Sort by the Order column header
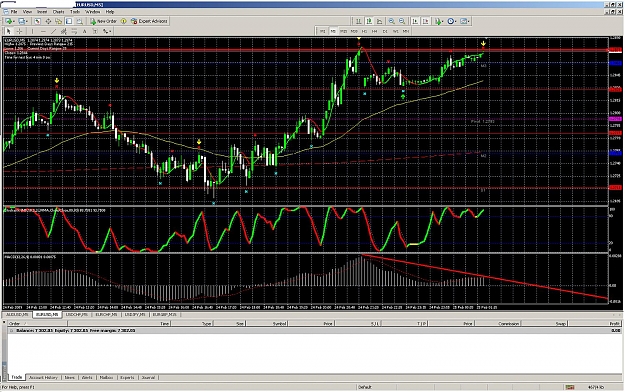Image resolution: width=625 pixels, height=392 pixels. (x=38, y=323)
